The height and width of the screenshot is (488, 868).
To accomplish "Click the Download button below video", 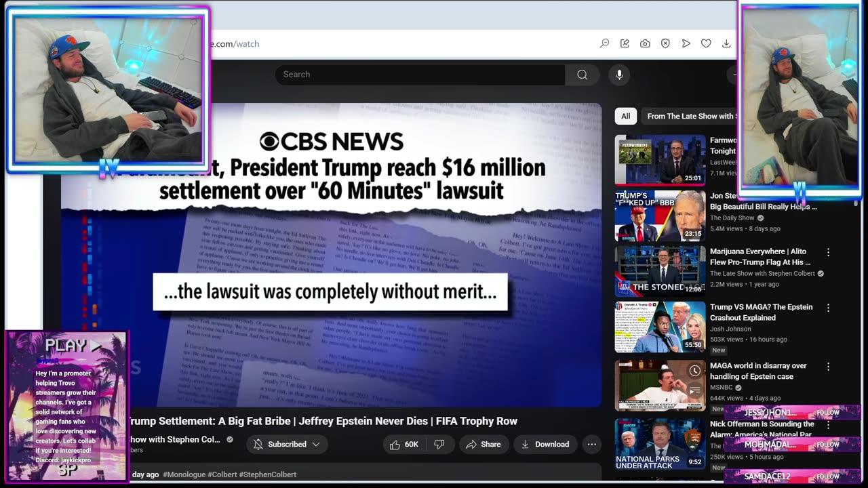I will click(x=545, y=445).
